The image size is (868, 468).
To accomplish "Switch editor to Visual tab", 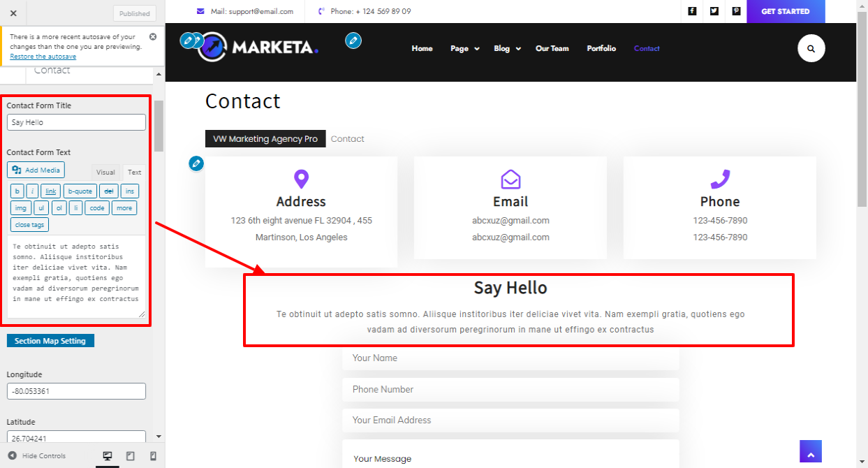I will tap(105, 172).
